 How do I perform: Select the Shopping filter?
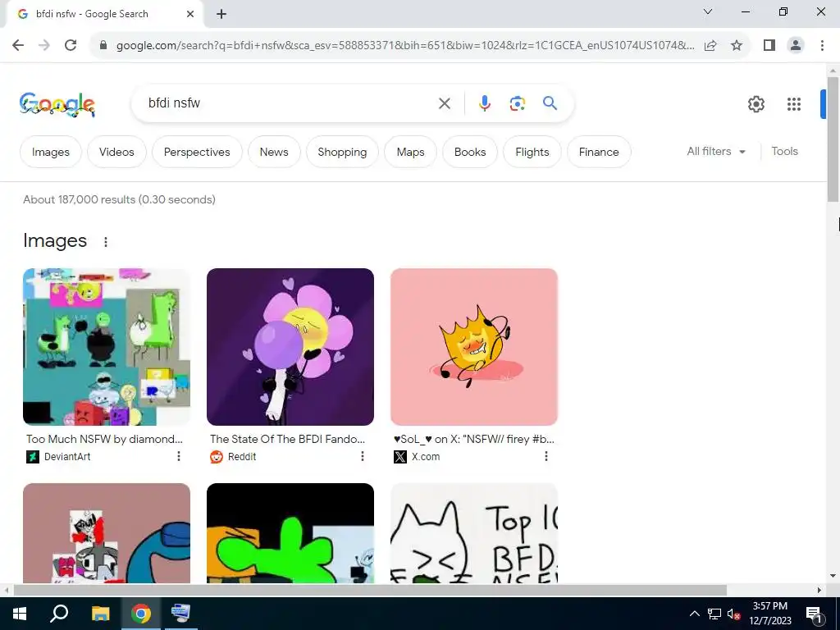click(x=342, y=152)
